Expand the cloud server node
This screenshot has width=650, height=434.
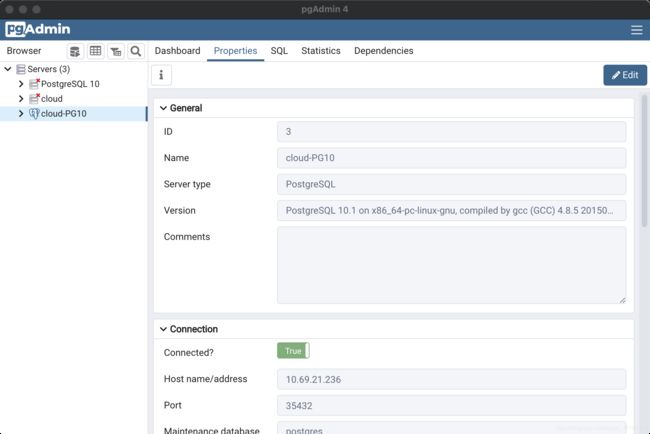click(21, 99)
